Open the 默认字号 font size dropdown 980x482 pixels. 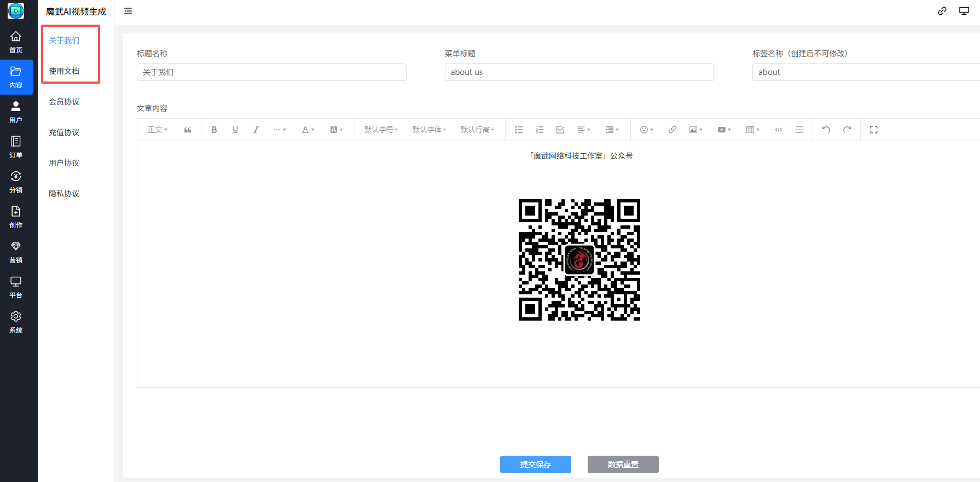point(381,130)
